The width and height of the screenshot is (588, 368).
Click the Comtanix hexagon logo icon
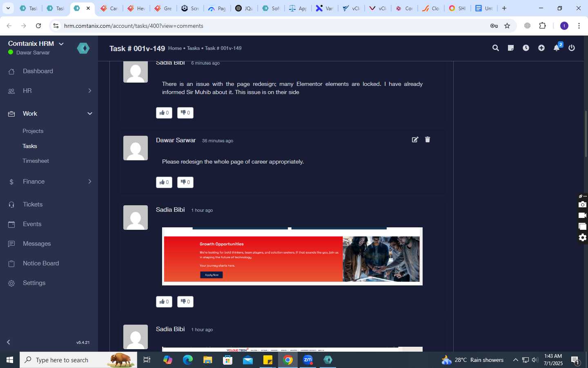pyautogui.click(x=83, y=48)
